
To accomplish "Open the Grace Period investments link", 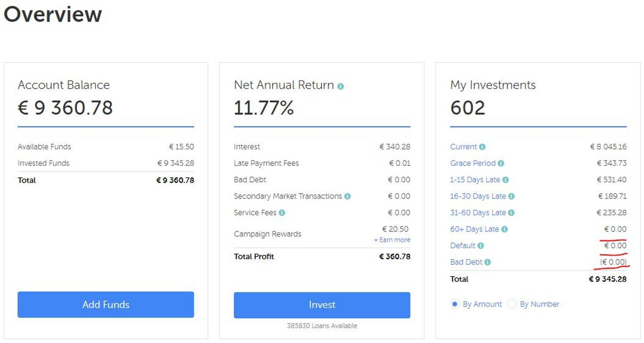I will 472,163.
